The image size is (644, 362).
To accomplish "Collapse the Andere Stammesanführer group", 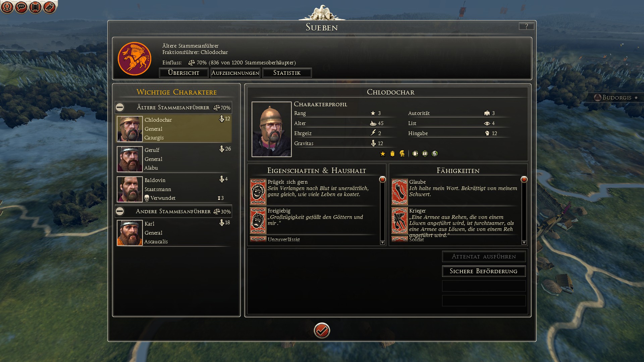I will (x=120, y=211).
